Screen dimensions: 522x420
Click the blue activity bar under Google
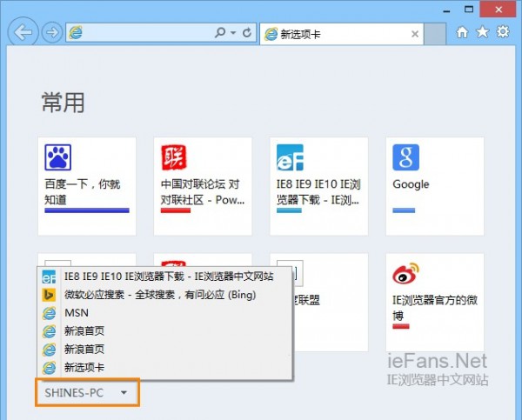coord(404,210)
